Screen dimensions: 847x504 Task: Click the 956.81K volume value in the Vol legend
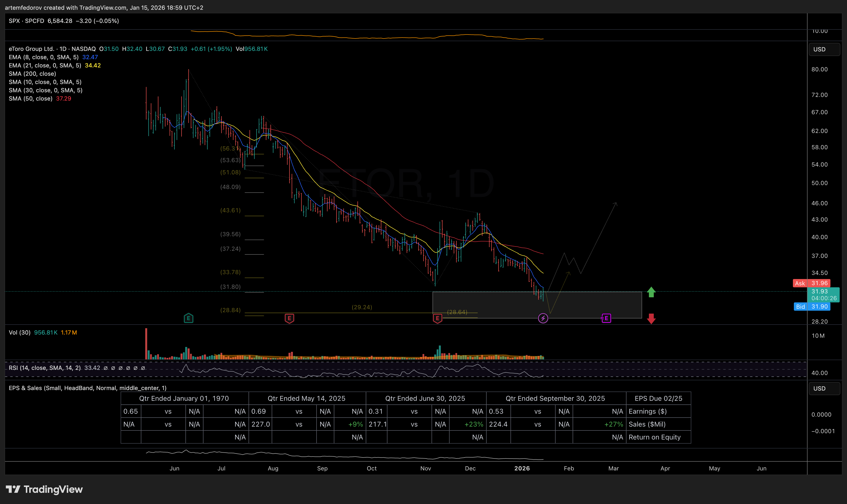46,333
